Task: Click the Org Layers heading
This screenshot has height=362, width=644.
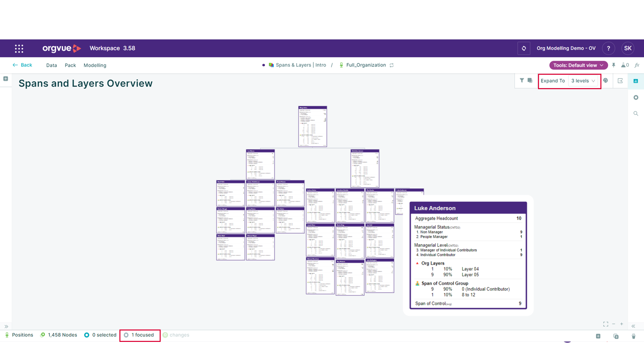Action: (x=433, y=263)
